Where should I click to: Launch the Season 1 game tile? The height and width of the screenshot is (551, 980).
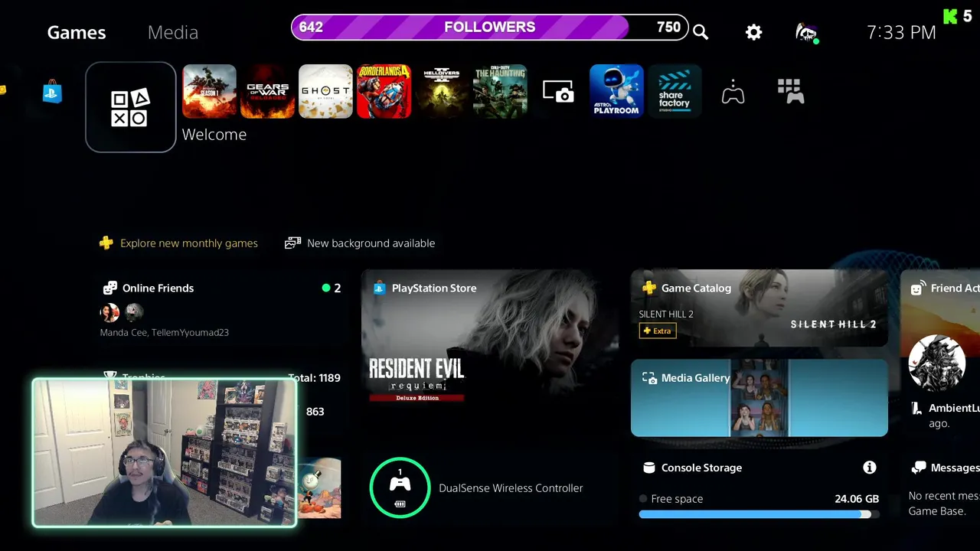(x=210, y=91)
